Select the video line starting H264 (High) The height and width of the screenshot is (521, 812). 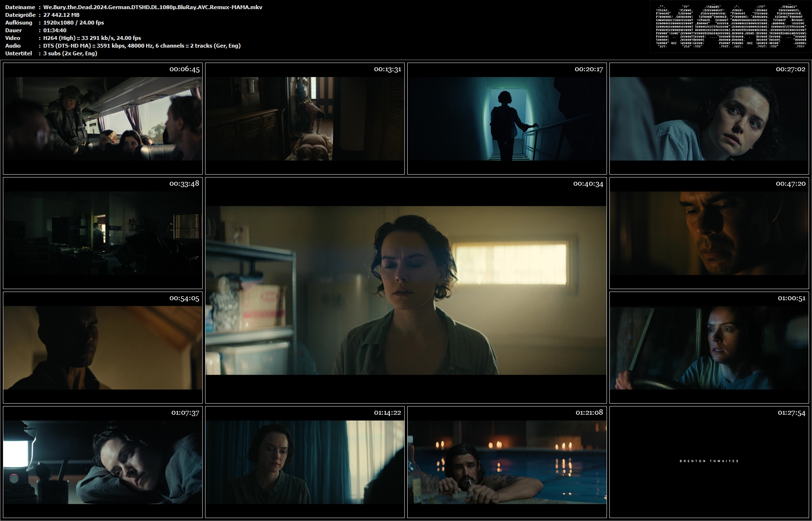point(92,38)
